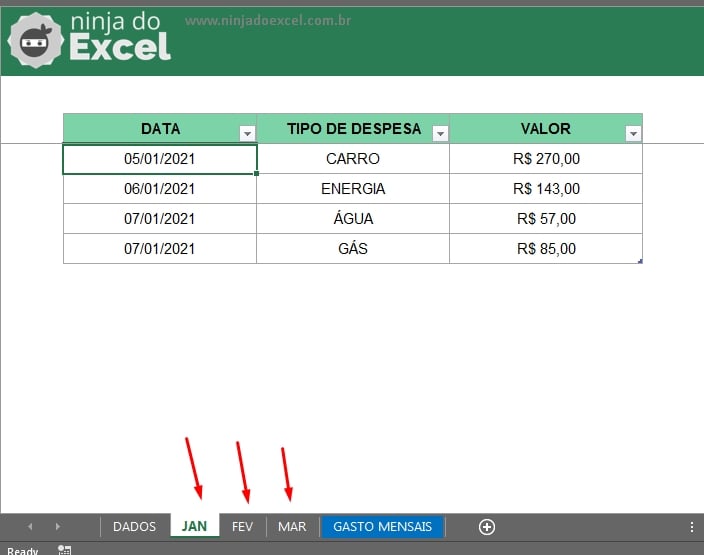Click the selected cell fill handle

(x=256, y=173)
